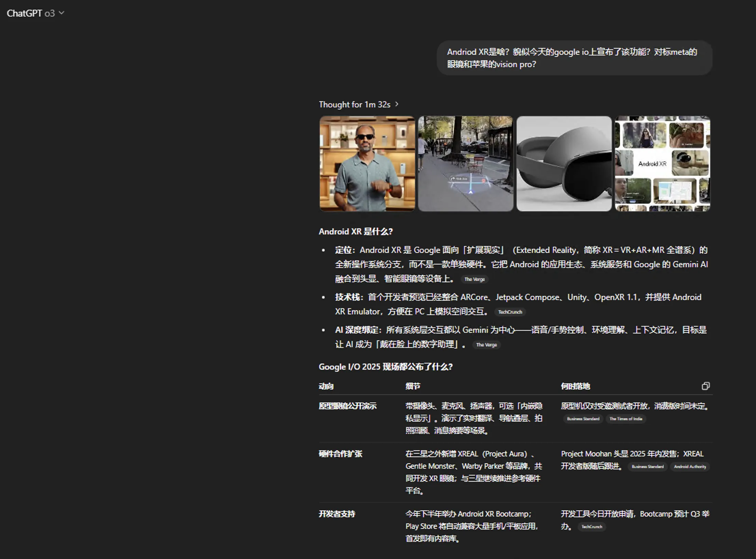
Task: Click the 何时落地 column header
Action: pyautogui.click(x=576, y=386)
